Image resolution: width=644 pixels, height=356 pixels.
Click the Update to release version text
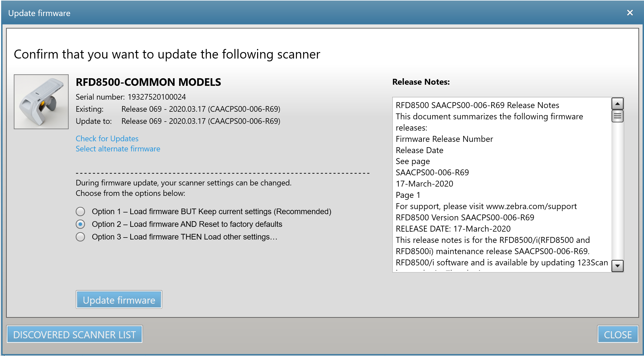coord(201,121)
